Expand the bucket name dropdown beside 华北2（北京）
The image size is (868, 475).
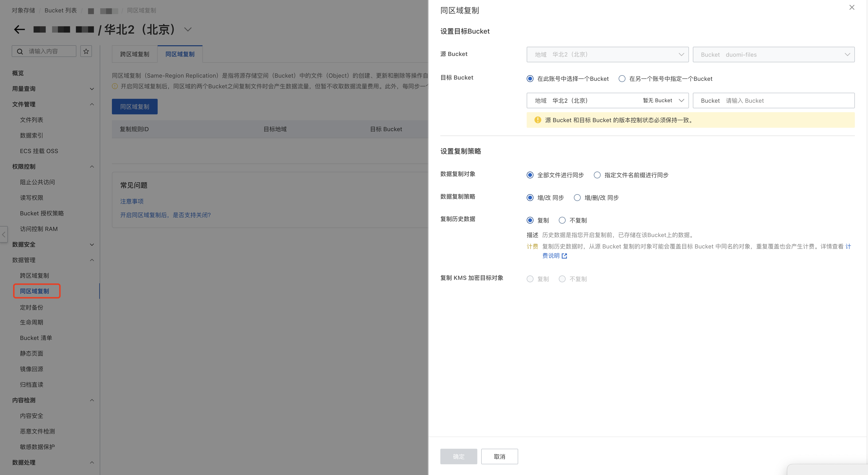click(x=188, y=29)
